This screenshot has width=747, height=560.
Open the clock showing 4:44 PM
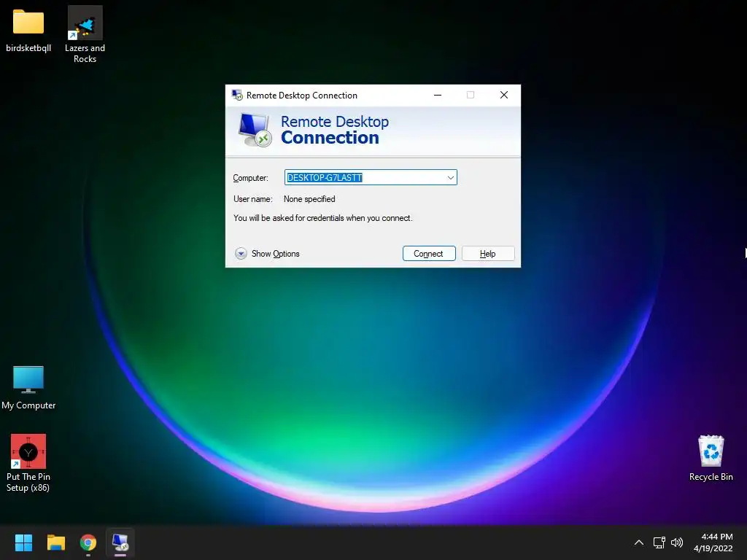(713, 542)
